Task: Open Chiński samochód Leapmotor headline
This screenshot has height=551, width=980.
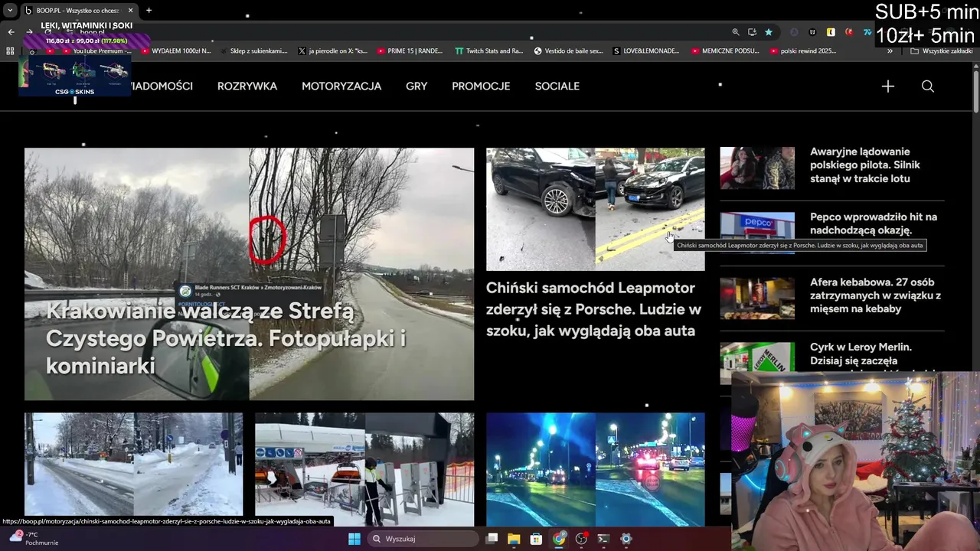Action: coord(594,309)
